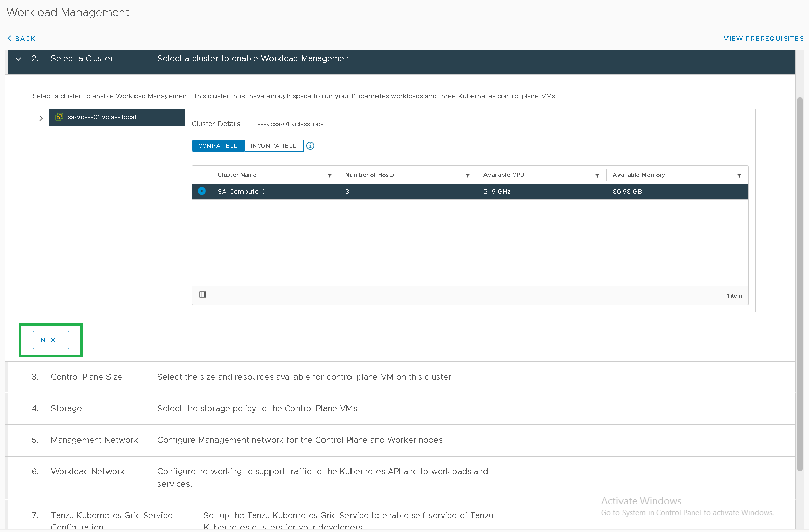Click the vCenter icon for sa-vcsa-01.vclass.local
This screenshot has width=809, height=532.
point(59,117)
